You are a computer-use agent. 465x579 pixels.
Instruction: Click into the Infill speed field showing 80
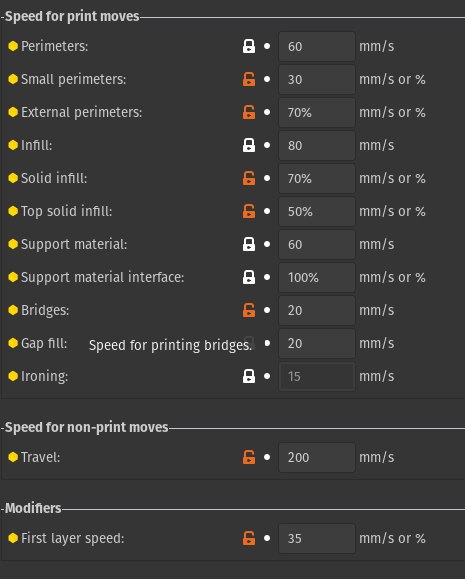[317, 145]
